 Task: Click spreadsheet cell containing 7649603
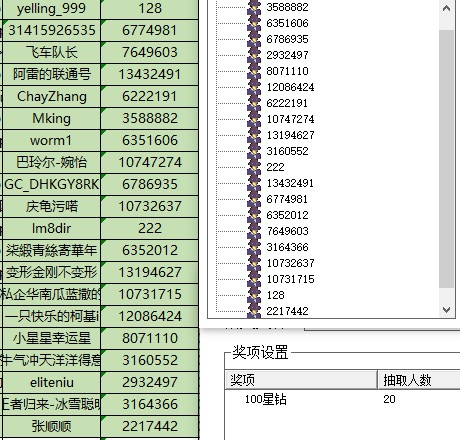(150, 52)
